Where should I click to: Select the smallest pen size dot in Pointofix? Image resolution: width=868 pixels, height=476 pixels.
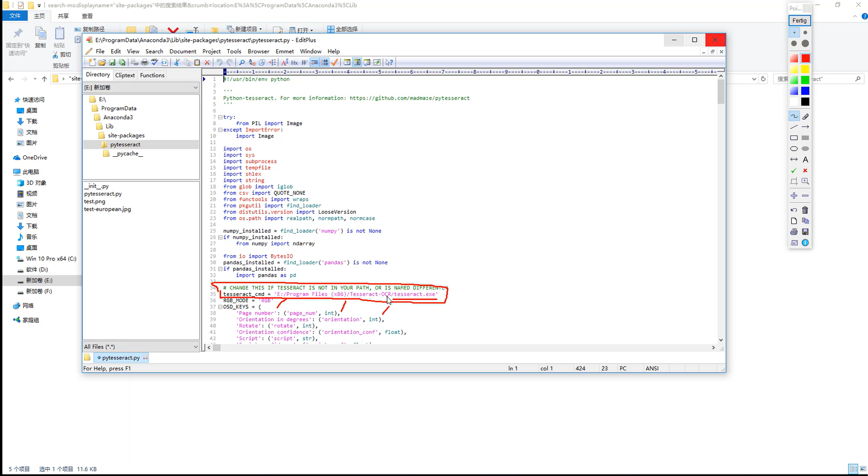point(794,33)
